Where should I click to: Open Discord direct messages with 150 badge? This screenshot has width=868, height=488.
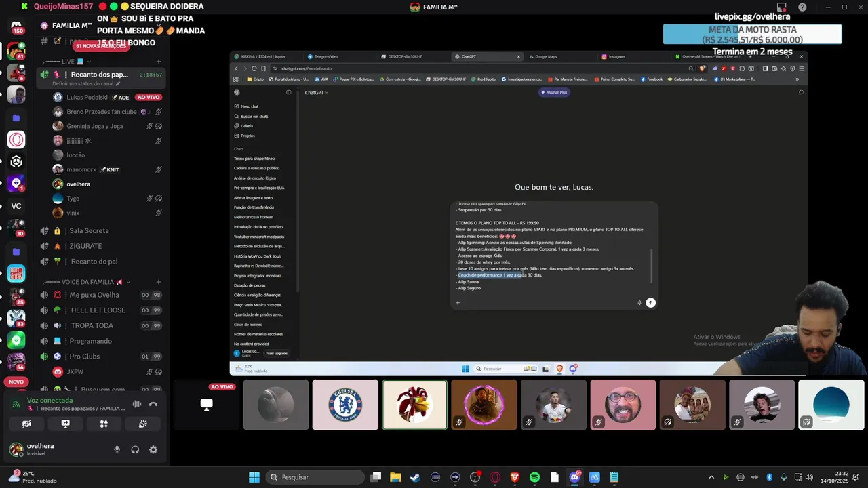(x=16, y=27)
